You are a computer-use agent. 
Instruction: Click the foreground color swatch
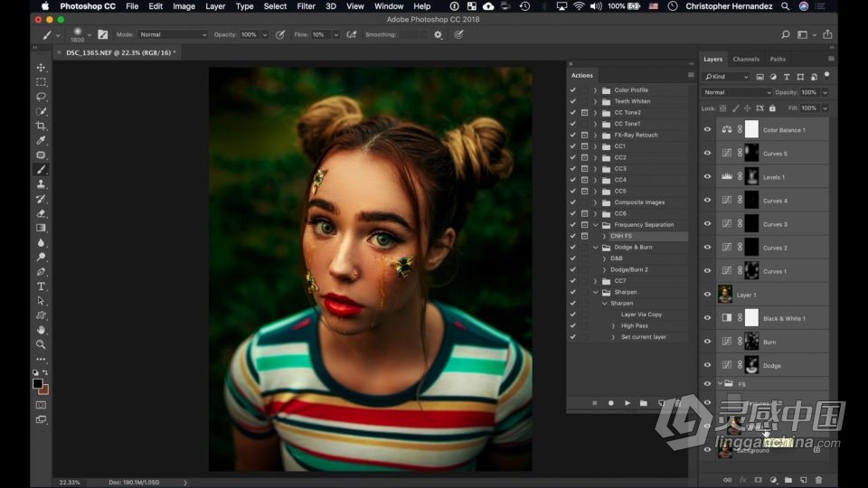point(38,383)
